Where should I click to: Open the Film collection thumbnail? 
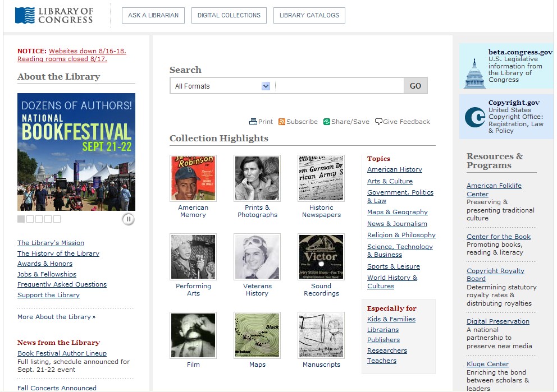point(193,335)
